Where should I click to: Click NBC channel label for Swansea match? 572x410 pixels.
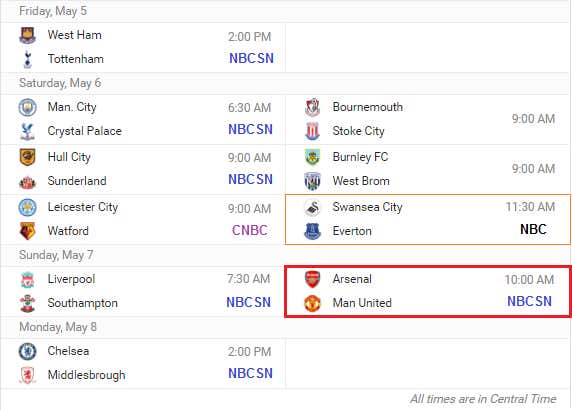(x=533, y=229)
